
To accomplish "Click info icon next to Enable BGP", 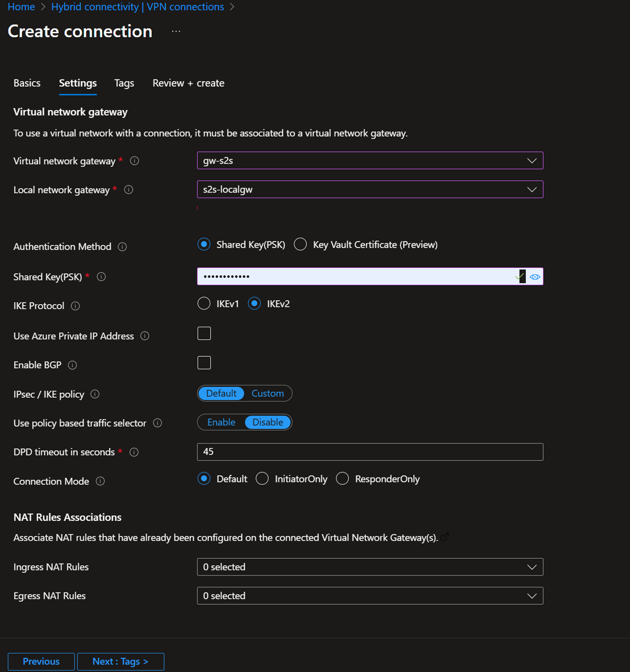I will [72, 365].
